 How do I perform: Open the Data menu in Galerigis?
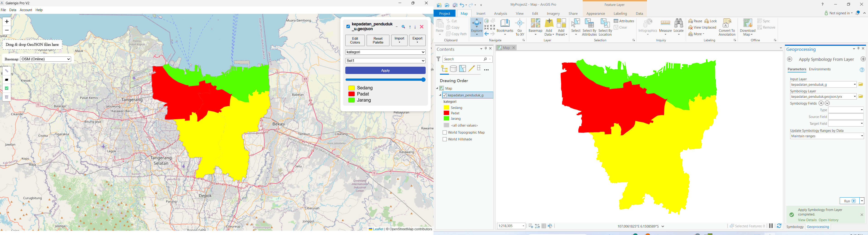pyautogui.click(x=13, y=10)
